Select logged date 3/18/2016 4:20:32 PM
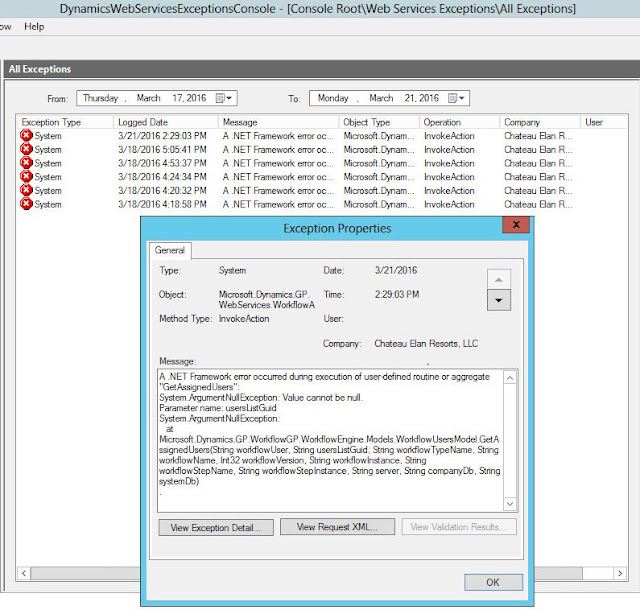Viewport: 640px width, 610px height. coord(162,190)
